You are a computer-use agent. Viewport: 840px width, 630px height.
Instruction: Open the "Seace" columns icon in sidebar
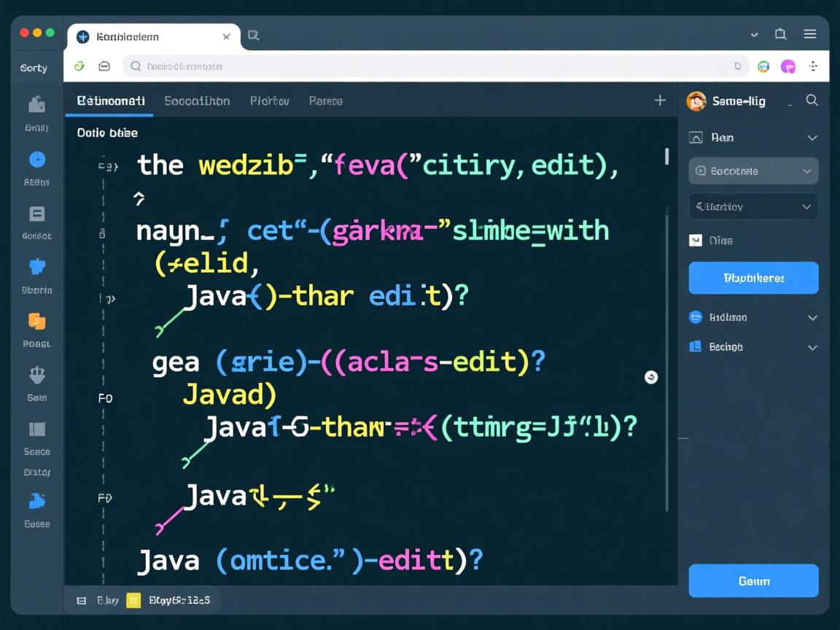point(36,429)
